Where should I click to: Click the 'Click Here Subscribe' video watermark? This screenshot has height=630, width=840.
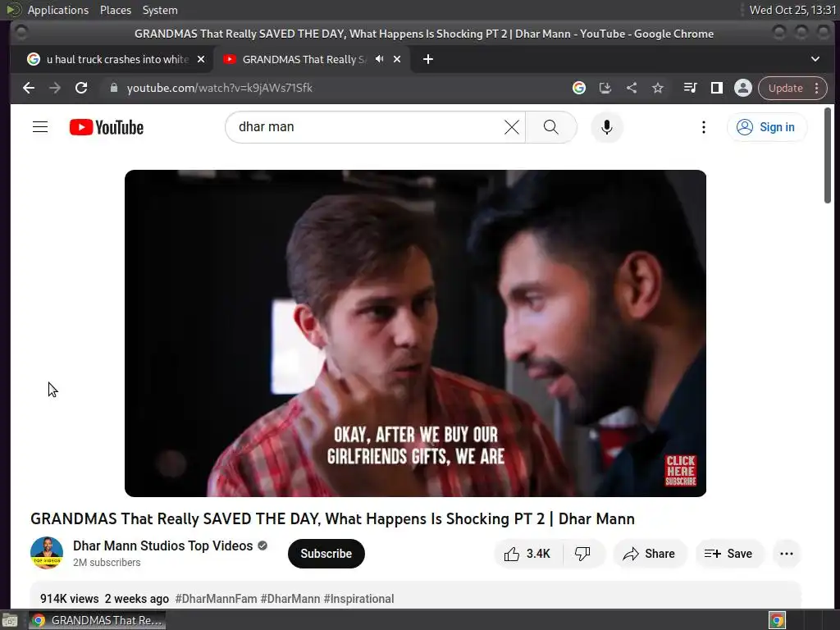tap(680, 470)
